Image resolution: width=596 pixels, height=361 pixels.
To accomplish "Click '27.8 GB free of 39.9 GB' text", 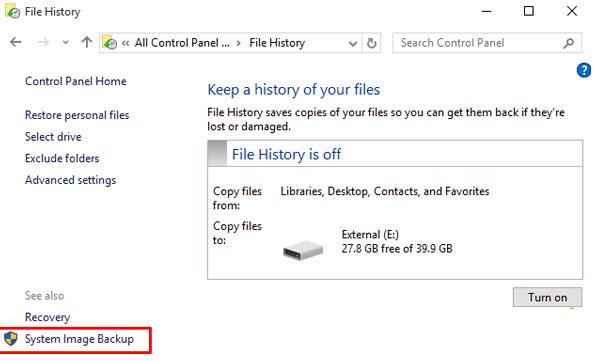I will tap(397, 249).
